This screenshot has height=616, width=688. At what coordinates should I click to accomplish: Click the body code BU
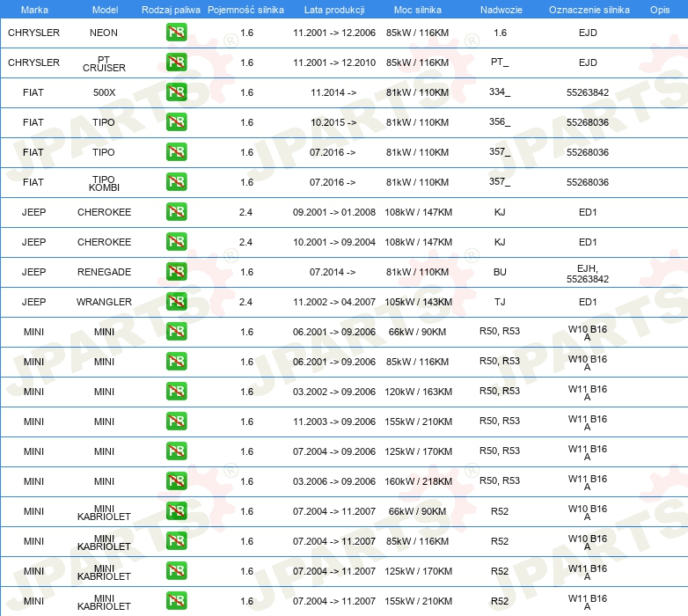500,272
